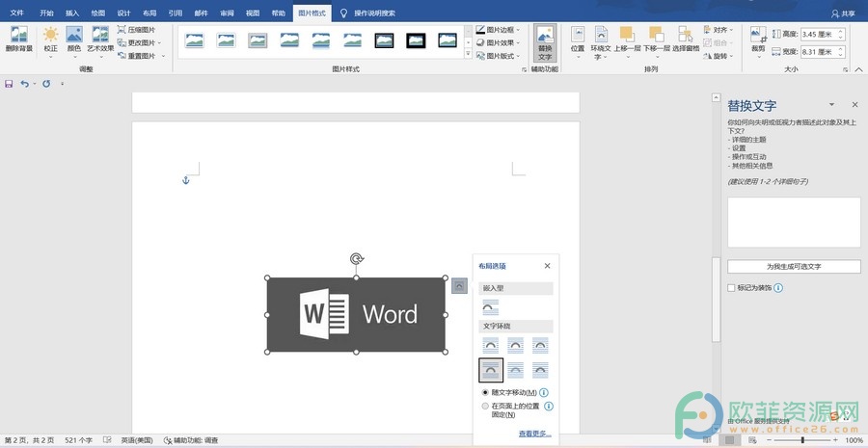Click the layout options icon beside image

[x=459, y=285]
